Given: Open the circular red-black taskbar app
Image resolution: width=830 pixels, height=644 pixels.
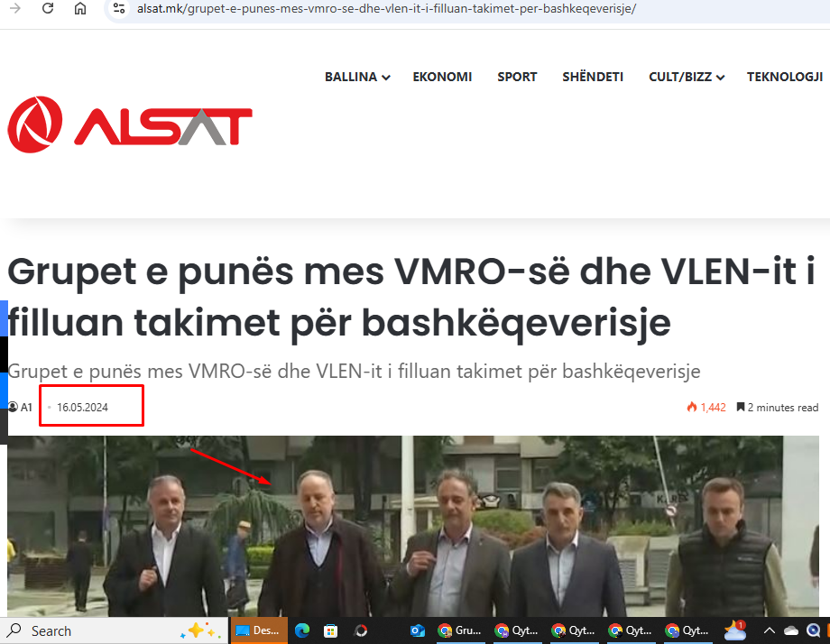Looking at the screenshot, I should [x=361, y=630].
